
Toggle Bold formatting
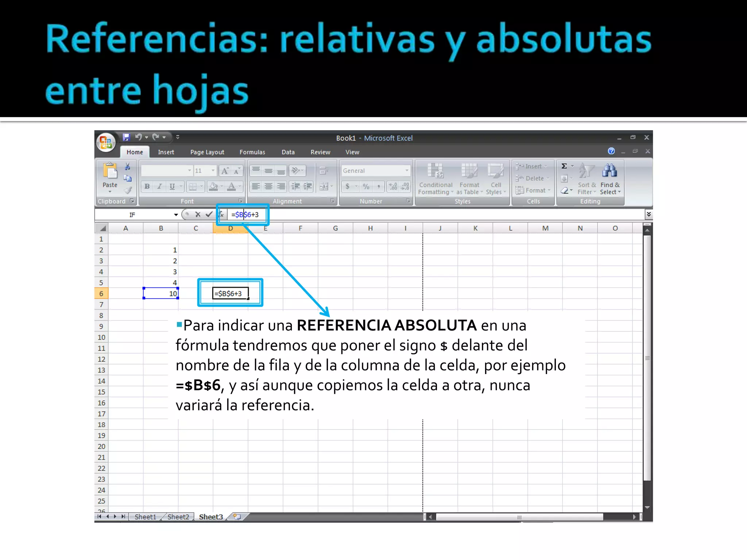point(147,187)
